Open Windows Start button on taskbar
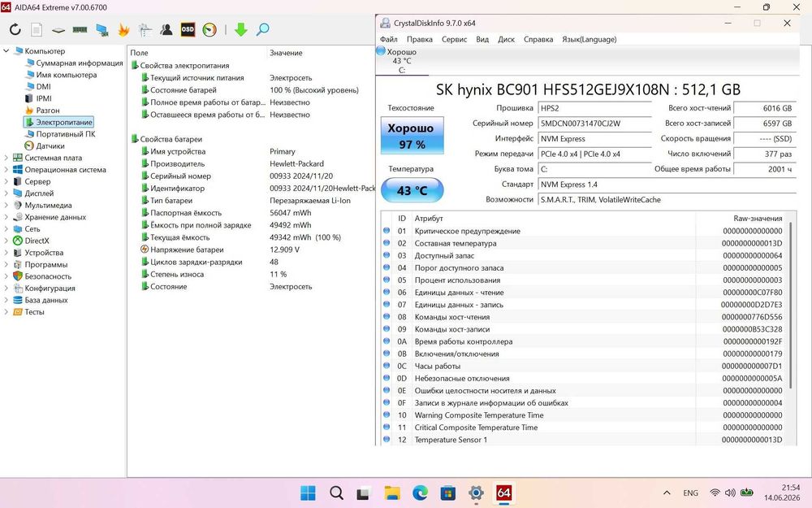Image resolution: width=812 pixels, height=508 pixels. click(x=308, y=493)
